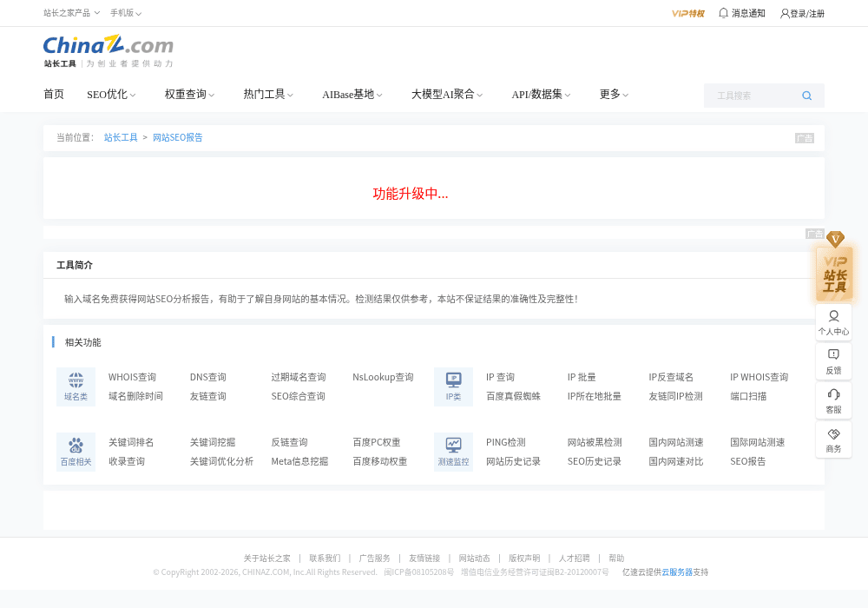Open IP 批量 tool

(582, 377)
